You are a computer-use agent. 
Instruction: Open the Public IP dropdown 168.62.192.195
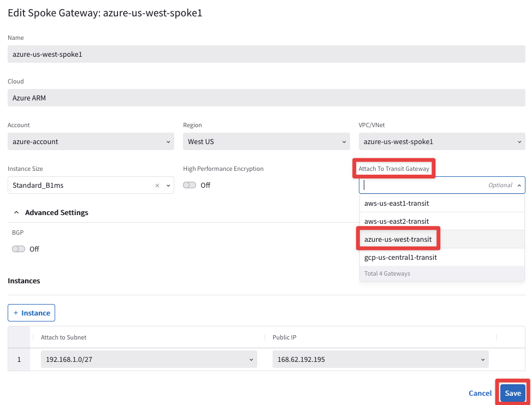click(380, 360)
